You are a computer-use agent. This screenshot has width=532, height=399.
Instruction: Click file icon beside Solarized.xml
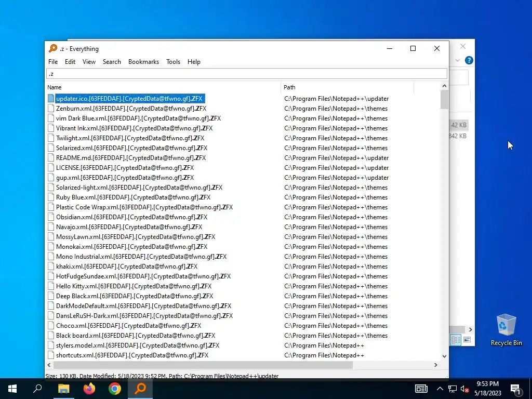(x=51, y=148)
